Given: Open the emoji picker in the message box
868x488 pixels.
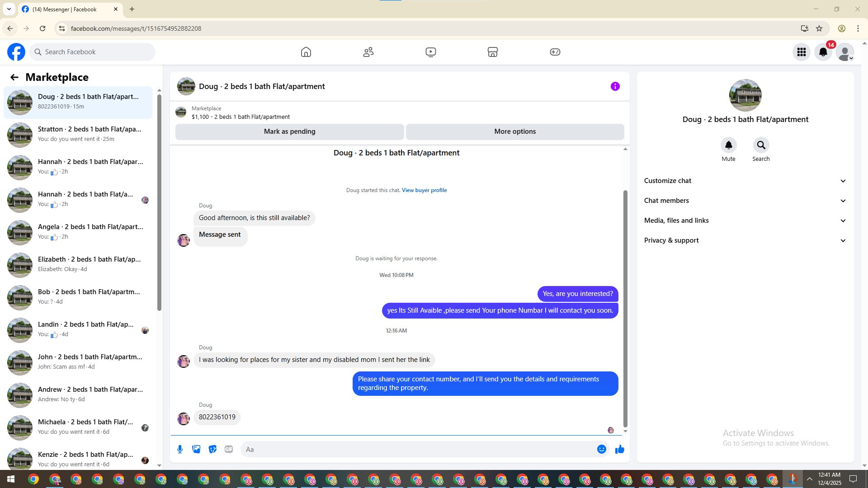Looking at the screenshot, I should pyautogui.click(x=601, y=449).
